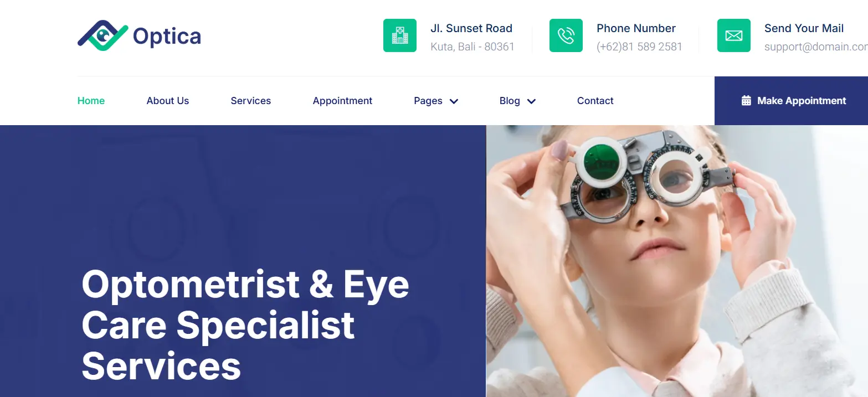
Task: Click the Jl. Sunset Road address heading
Action: [471, 28]
